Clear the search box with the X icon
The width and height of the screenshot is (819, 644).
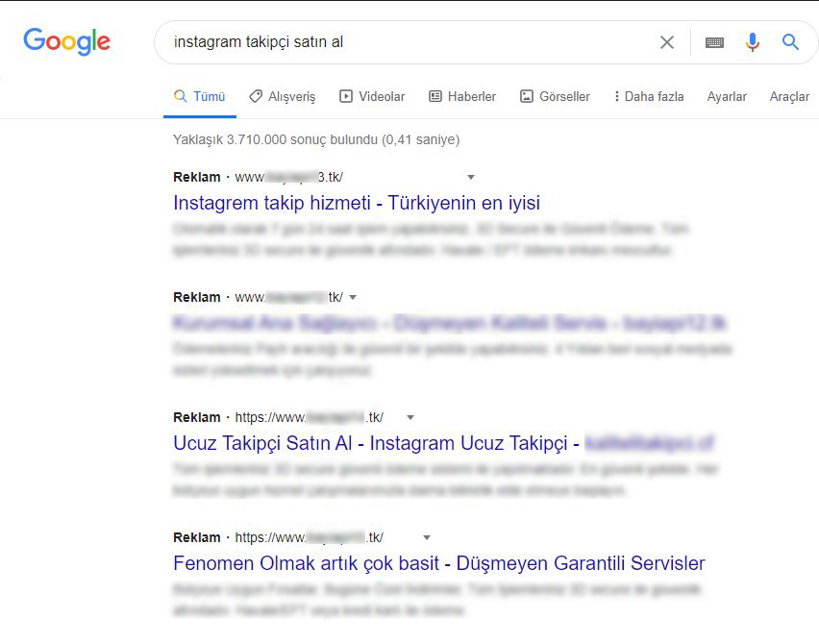click(x=667, y=42)
